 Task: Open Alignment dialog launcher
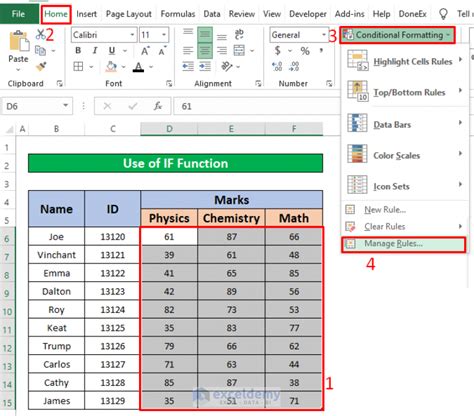(258, 83)
